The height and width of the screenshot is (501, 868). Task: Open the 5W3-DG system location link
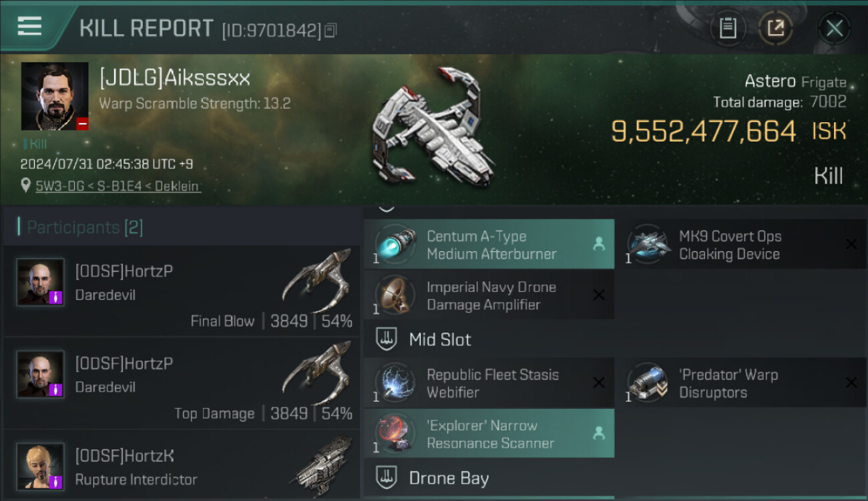pyautogui.click(x=57, y=186)
